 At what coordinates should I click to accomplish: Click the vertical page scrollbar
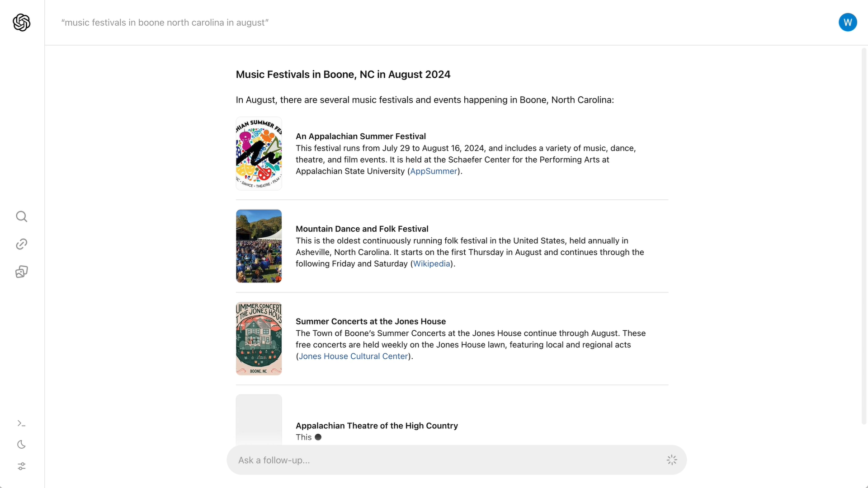click(x=864, y=236)
